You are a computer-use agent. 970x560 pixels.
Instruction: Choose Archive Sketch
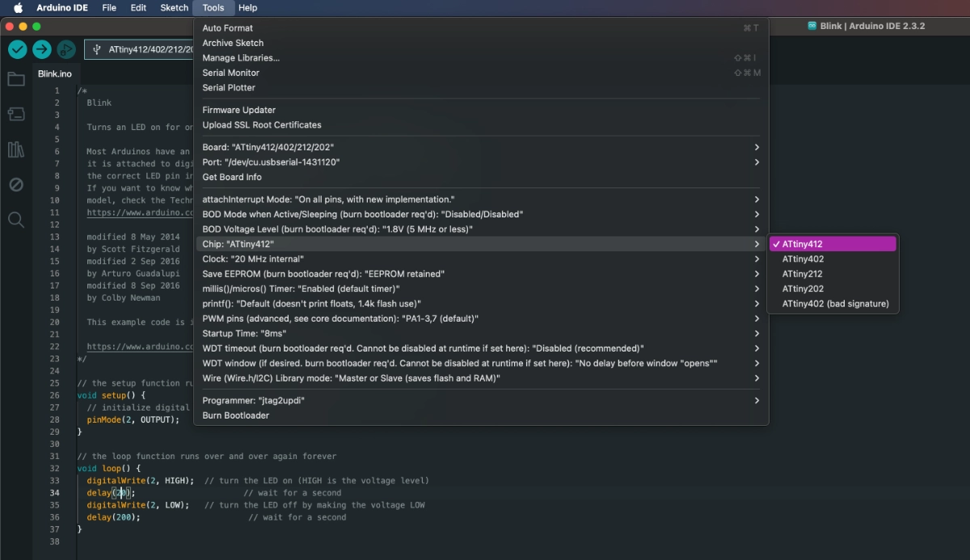481,43
